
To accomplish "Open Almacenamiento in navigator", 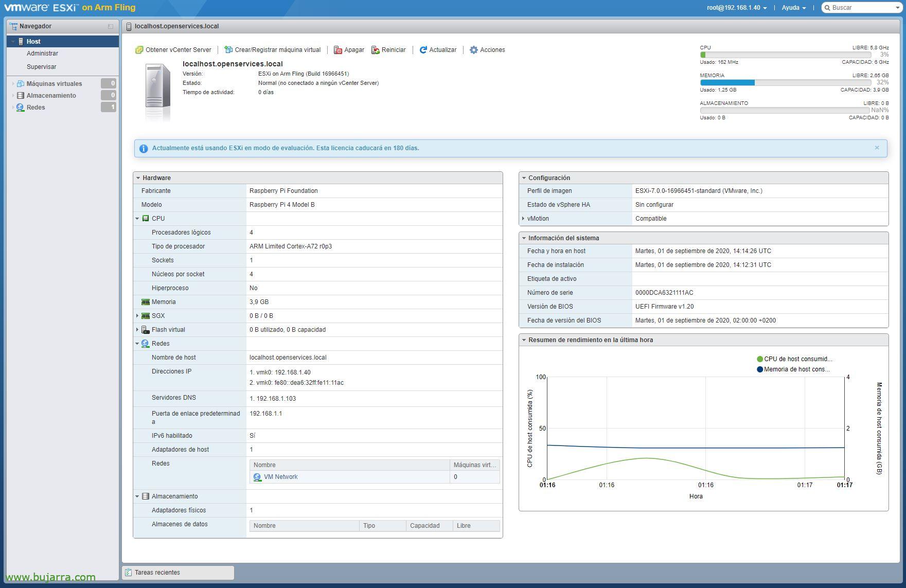I will [x=51, y=96].
